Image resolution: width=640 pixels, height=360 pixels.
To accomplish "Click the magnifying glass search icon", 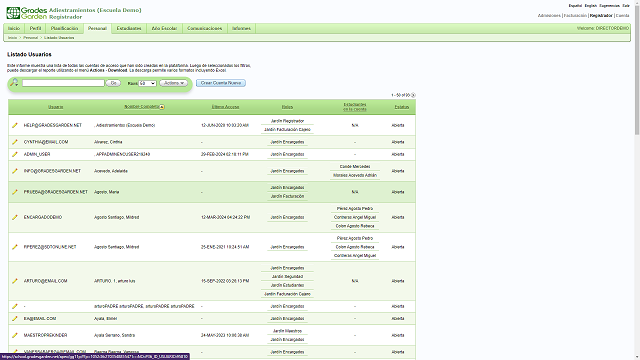I will tap(14, 83).
